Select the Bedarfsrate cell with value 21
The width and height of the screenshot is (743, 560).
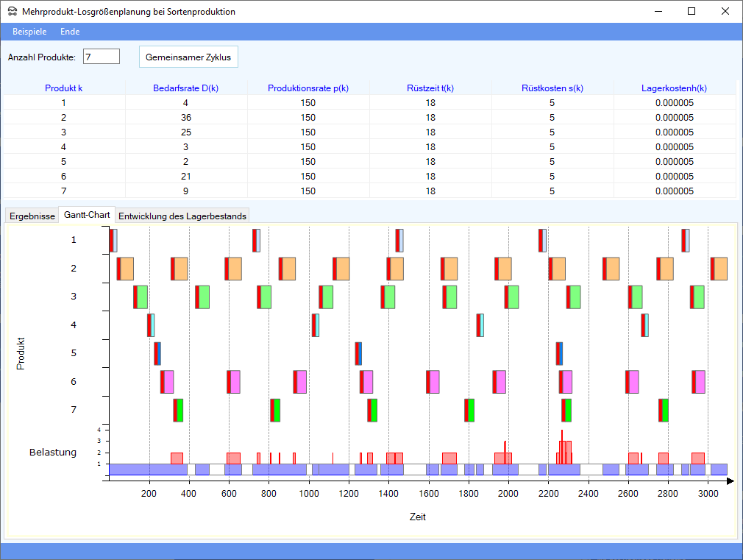185,177
